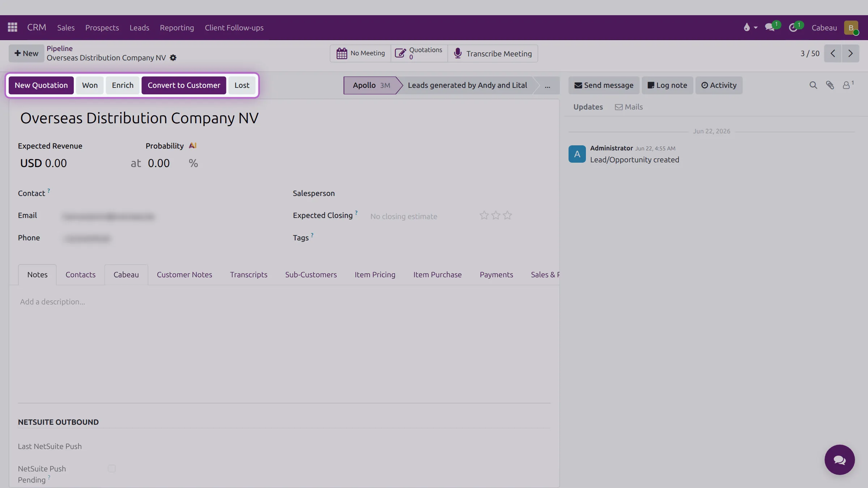
Task: Open the Reporting menu
Action: [177, 28]
